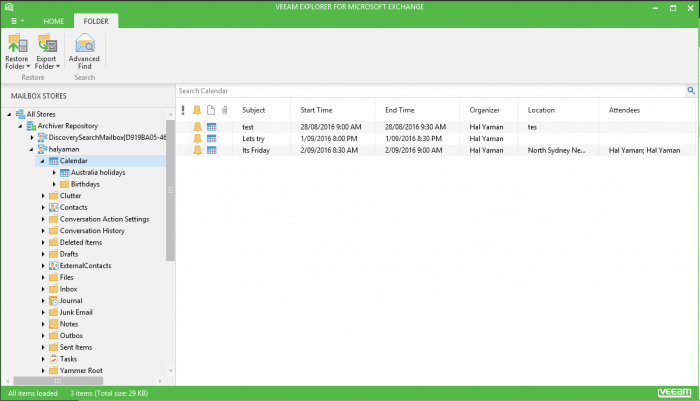
Task: Select the Outbox folder
Action: coord(71,335)
